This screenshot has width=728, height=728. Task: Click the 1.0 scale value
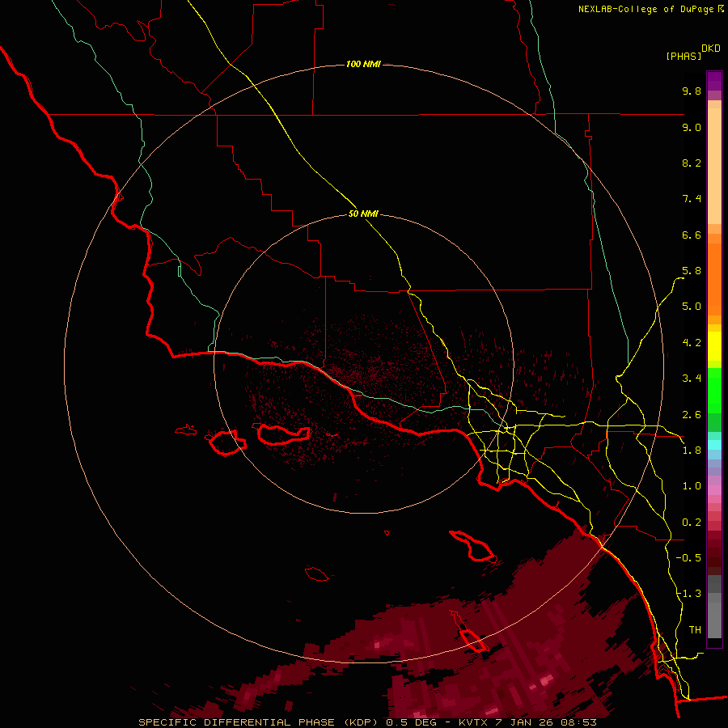coord(692,486)
